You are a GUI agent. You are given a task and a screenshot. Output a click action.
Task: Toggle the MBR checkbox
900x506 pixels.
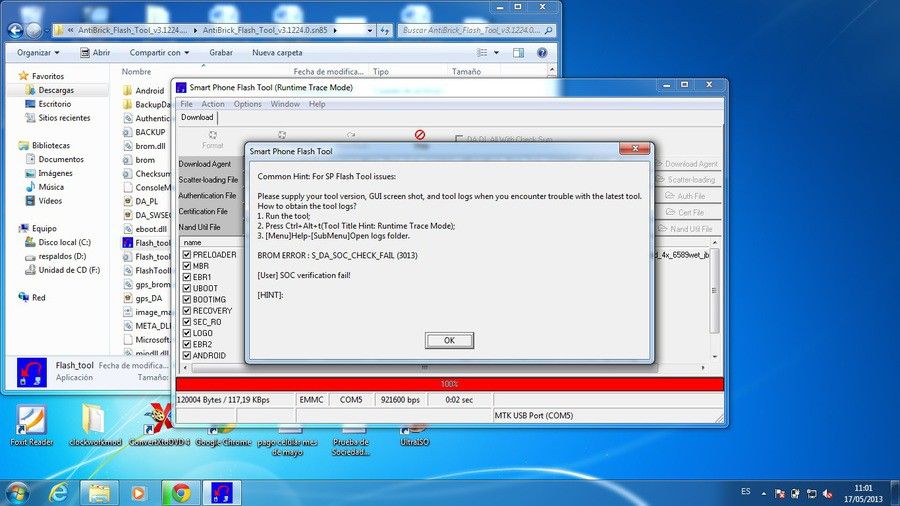[x=187, y=266]
